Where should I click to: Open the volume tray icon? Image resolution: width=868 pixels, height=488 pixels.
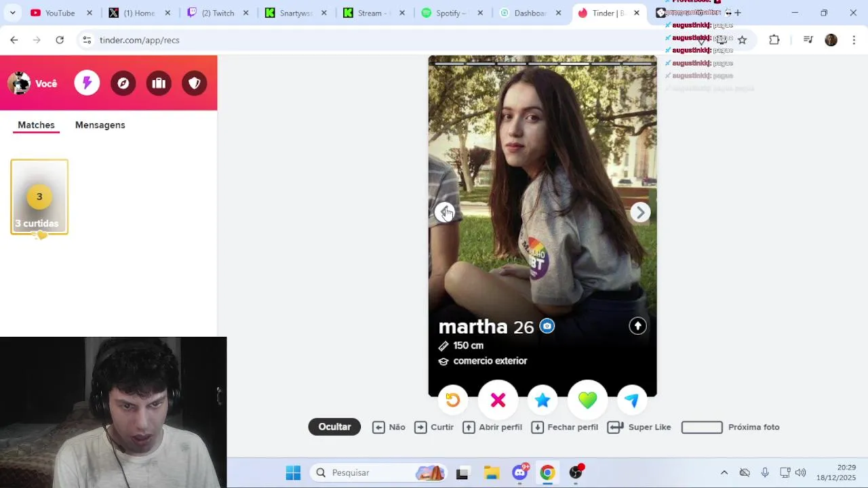[x=800, y=472]
